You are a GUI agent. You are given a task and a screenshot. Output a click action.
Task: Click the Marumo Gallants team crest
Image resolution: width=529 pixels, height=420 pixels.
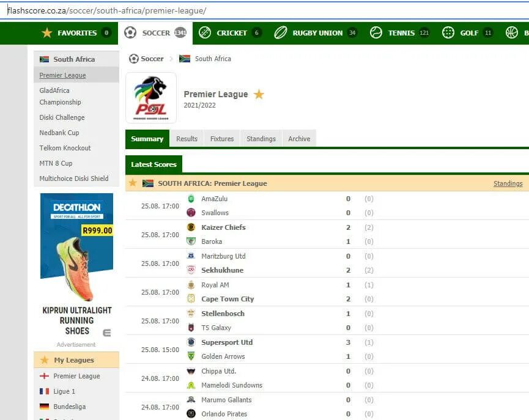191,399
